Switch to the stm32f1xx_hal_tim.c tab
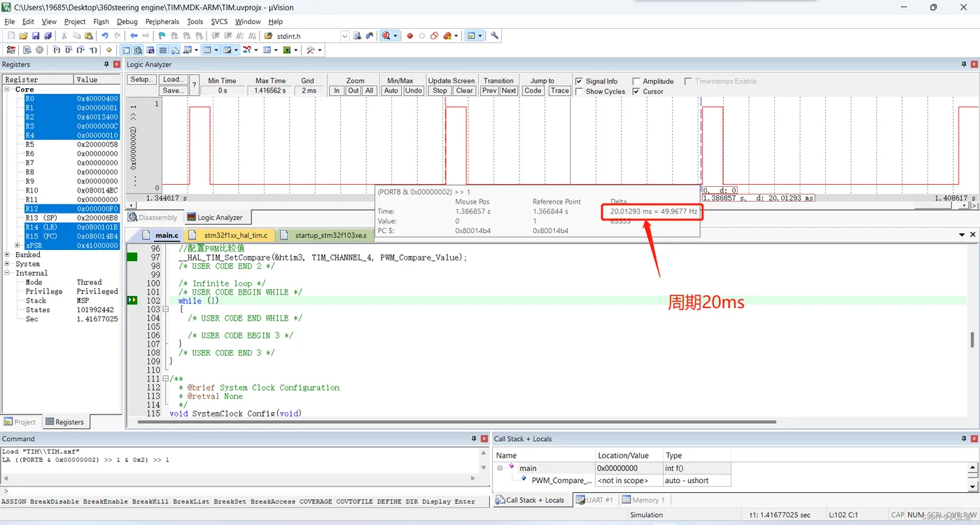The image size is (980, 525). tap(229, 235)
